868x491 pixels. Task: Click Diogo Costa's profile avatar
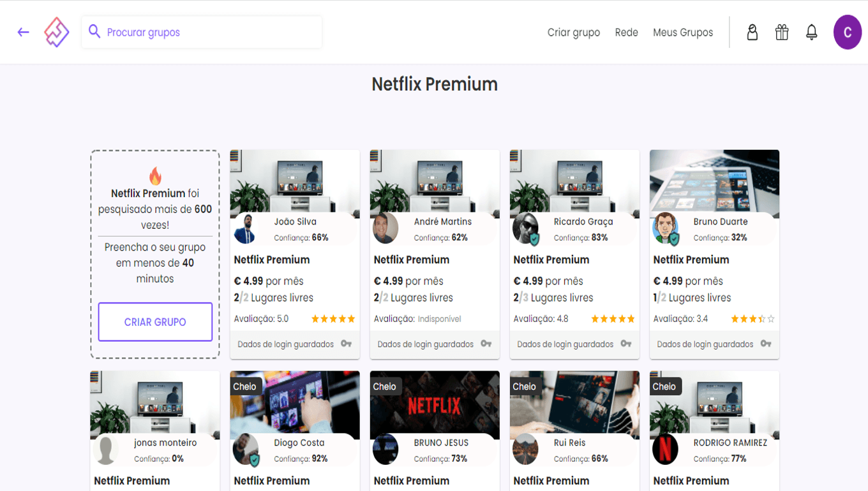coord(246,450)
